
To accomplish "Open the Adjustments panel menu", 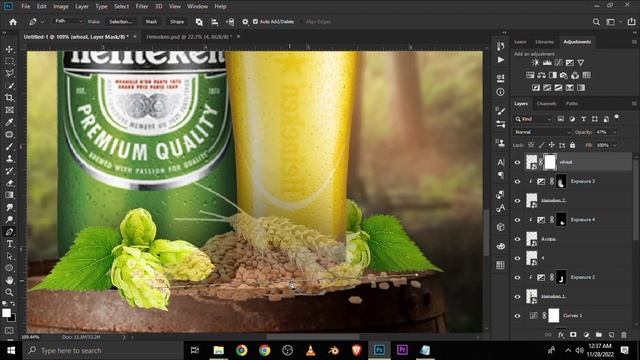I will [x=634, y=42].
